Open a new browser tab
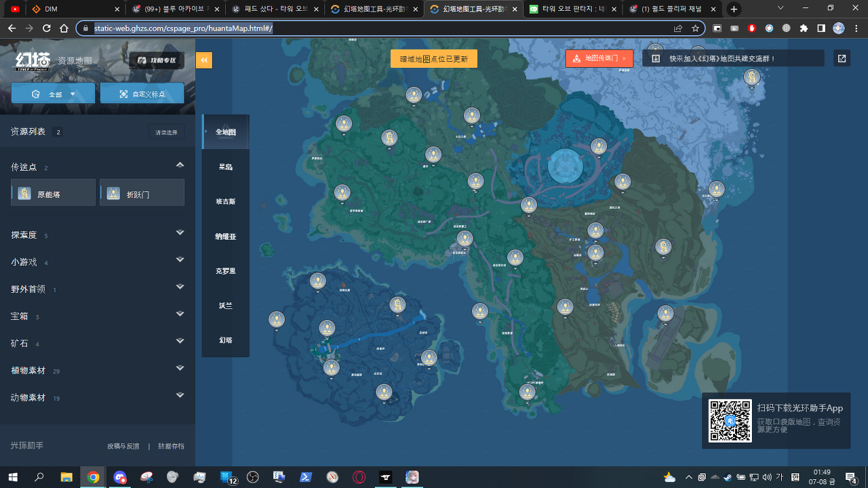Viewport: 868px width, 488px height. click(734, 9)
